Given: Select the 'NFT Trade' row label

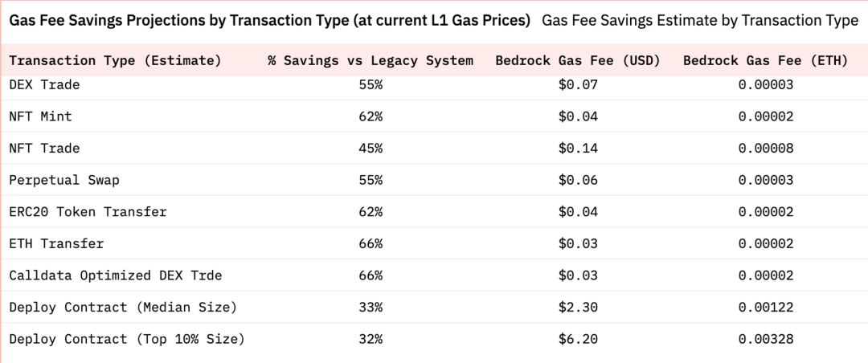Looking at the screenshot, I should [44, 149].
